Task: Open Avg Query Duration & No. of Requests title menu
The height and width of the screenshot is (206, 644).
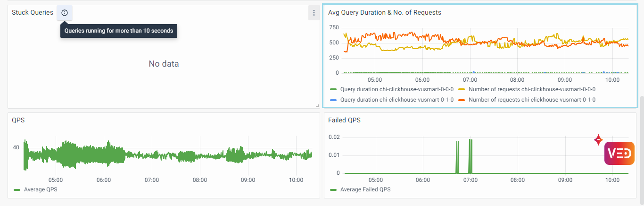Action: [x=385, y=13]
